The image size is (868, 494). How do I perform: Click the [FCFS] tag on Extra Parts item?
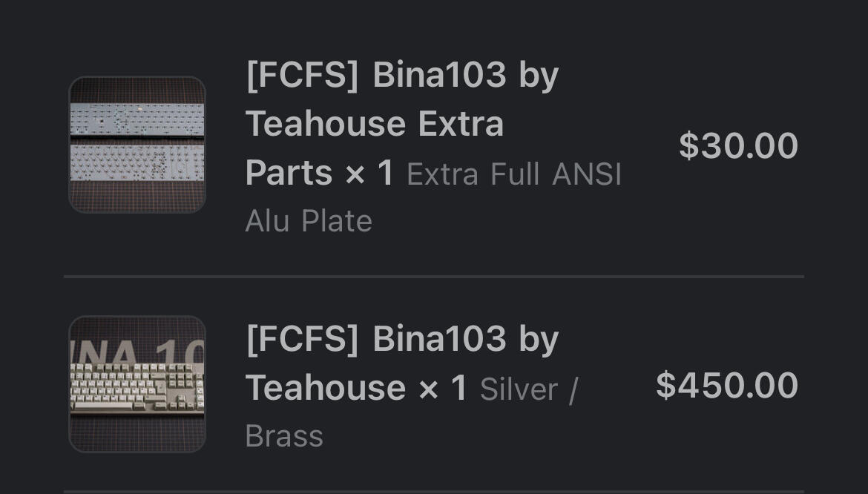point(302,75)
